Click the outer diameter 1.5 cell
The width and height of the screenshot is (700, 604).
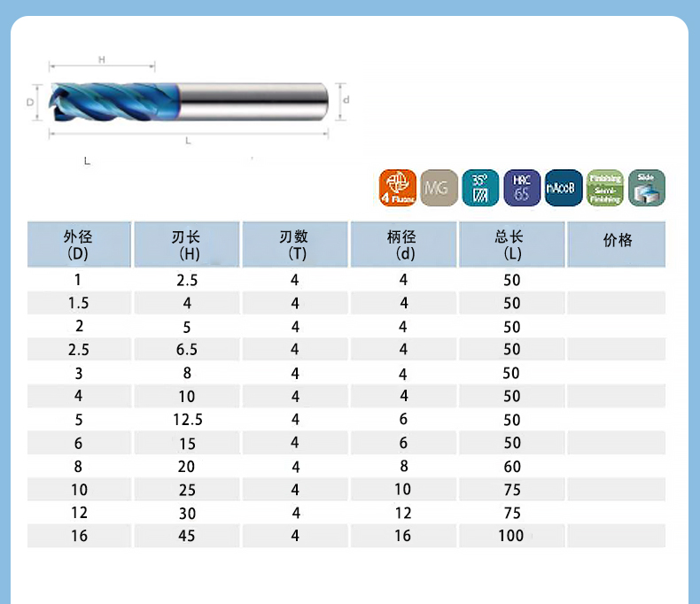pyautogui.click(x=78, y=304)
